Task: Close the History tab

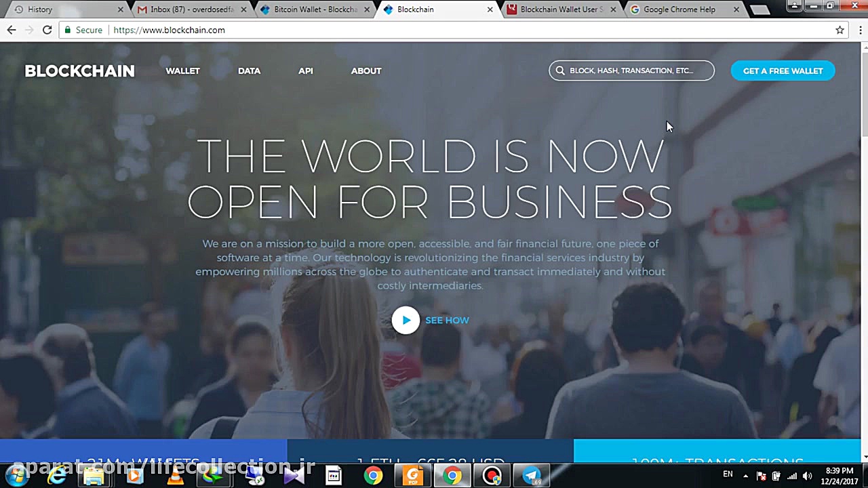Action: (x=121, y=9)
